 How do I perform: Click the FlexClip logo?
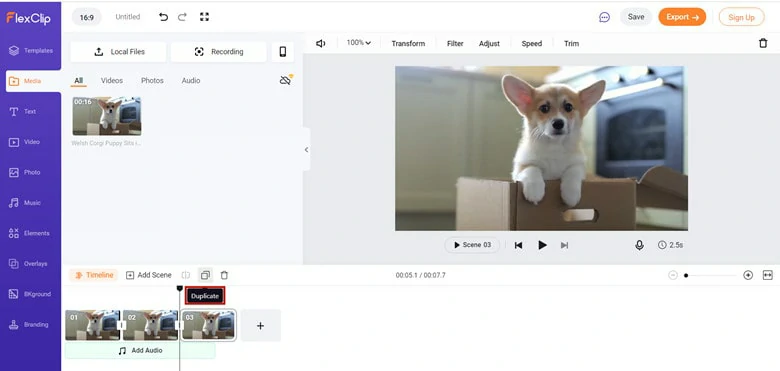28,18
